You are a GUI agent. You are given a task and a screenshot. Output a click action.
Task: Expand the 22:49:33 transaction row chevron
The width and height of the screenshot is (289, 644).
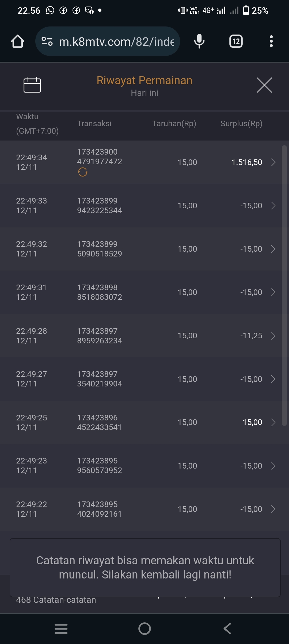click(273, 206)
